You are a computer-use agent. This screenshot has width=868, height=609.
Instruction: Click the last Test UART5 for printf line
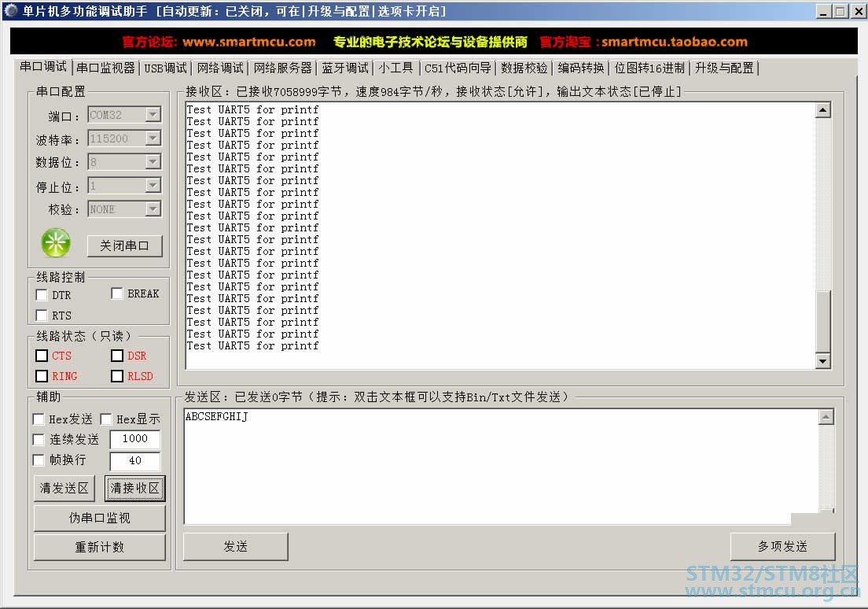(252, 345)
